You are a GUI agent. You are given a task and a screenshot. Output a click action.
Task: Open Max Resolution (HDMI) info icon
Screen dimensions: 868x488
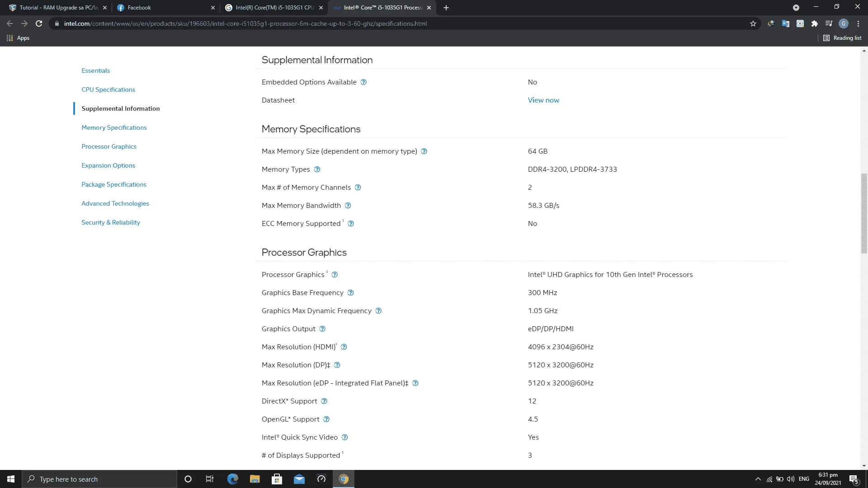pyautogui.click(x=344, y=347)
